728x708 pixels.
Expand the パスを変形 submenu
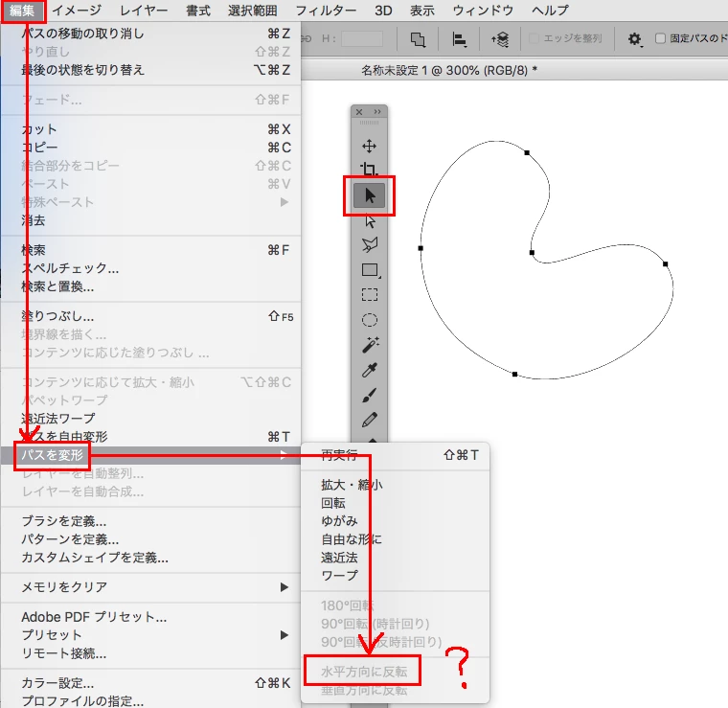click(x=151, y=455)
